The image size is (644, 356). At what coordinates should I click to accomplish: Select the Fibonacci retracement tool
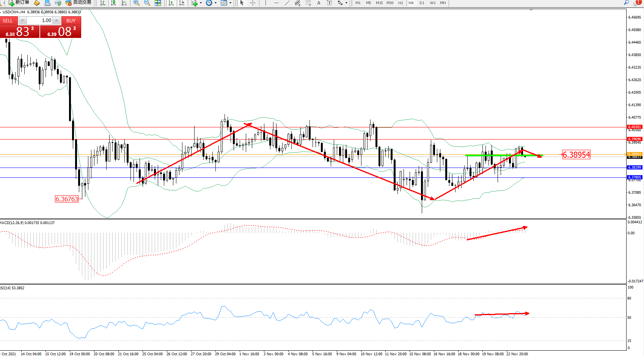308,3
